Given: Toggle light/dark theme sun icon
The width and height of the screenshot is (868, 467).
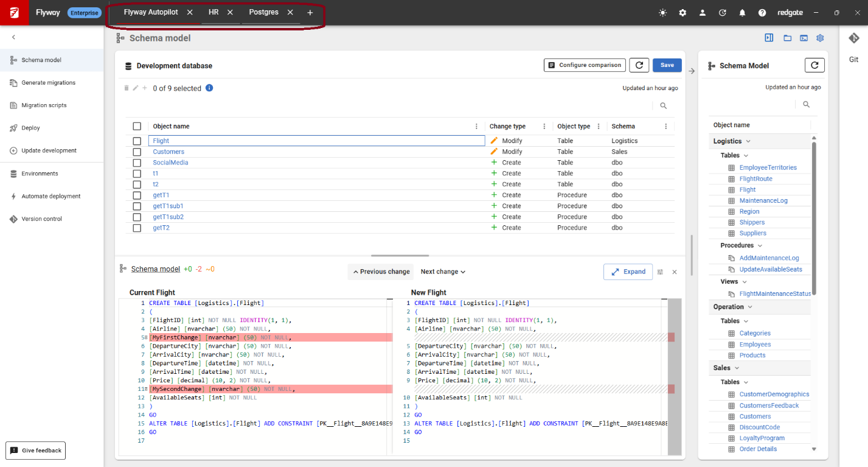Looking at the screenshot, I should click(662, 13).
